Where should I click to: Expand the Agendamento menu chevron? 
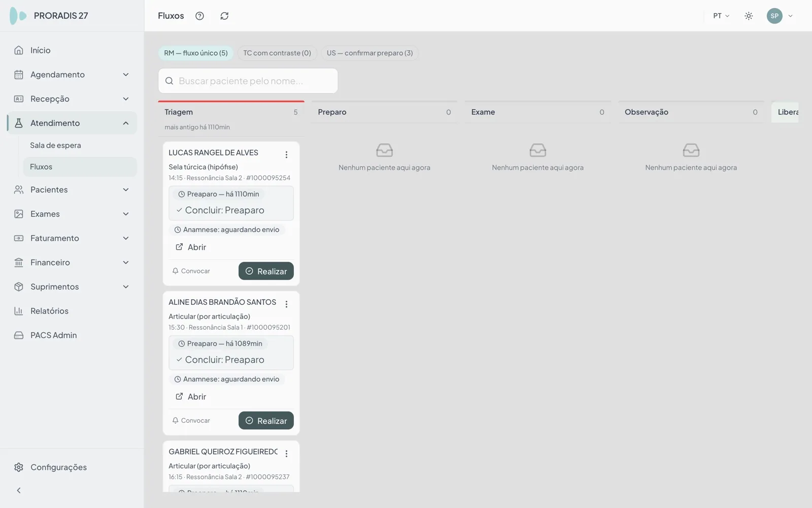pyautogui.click(x=126, y=75)
